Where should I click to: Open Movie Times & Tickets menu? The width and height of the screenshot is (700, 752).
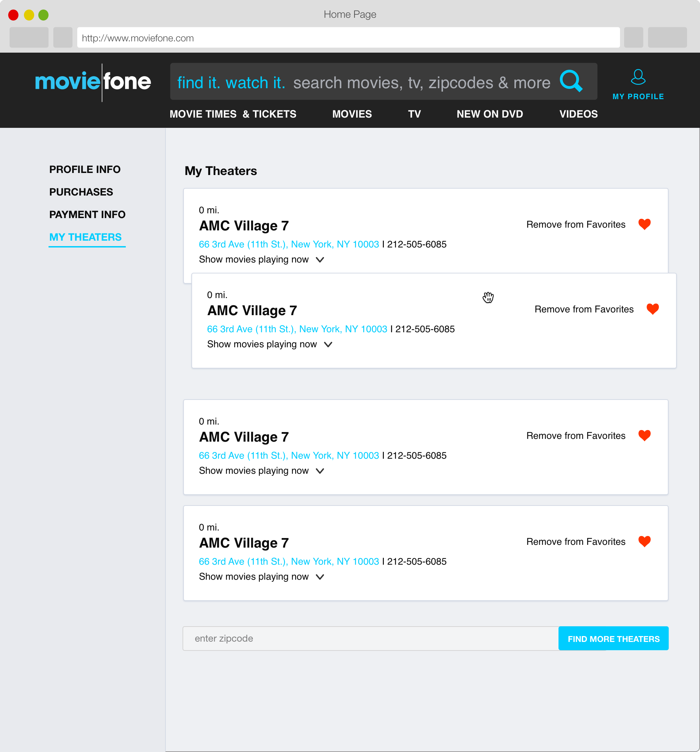tap(233, 114)
